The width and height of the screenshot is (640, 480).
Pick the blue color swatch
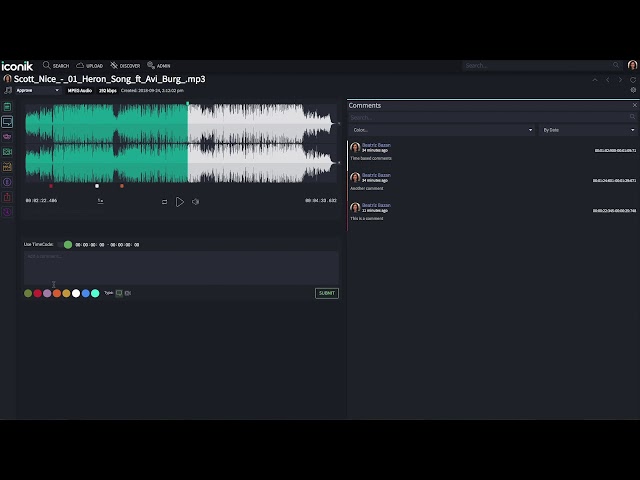click(85, 293)
